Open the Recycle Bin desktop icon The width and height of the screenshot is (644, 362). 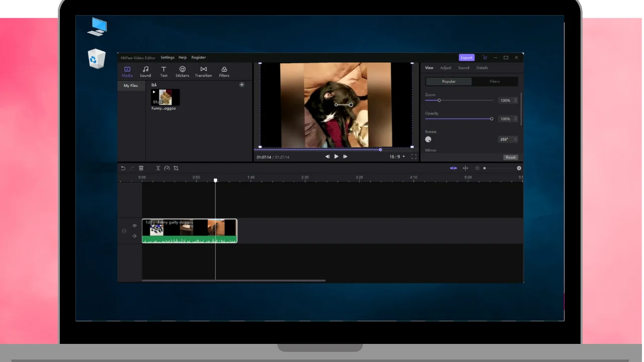[x=97, y=59]
